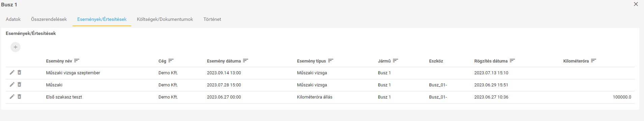The width and height of the screenshot is (644, 121).
Task: Close the Busz 1 panel
Action: point(636,4)
